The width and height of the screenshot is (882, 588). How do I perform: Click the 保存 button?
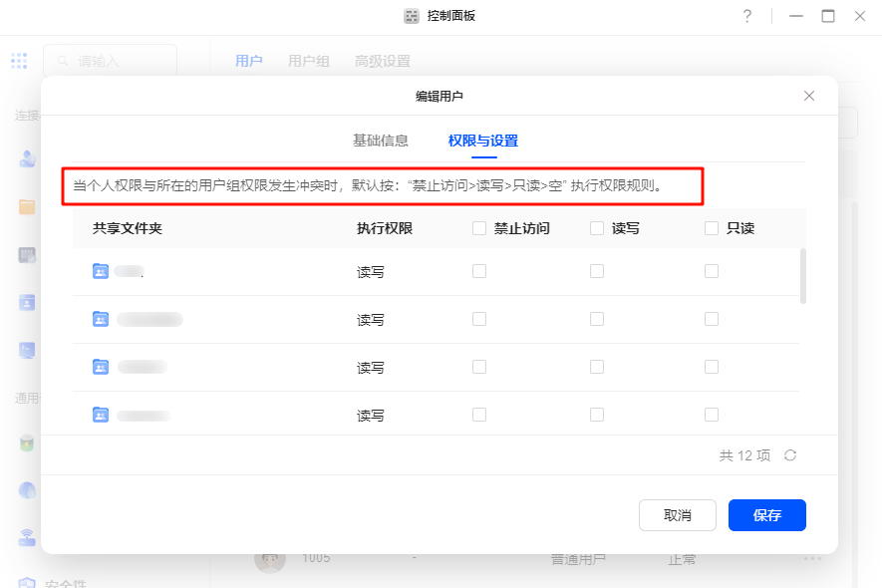766,515
